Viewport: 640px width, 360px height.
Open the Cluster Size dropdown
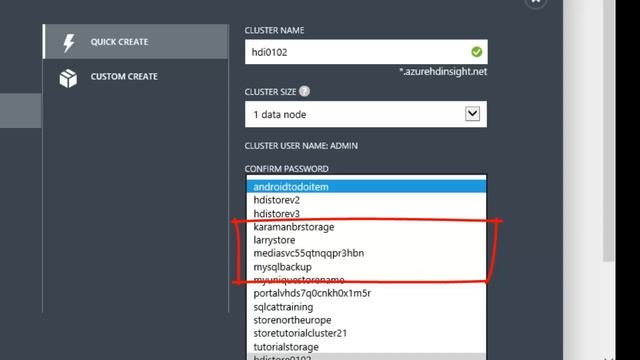(x=366, y=114)
